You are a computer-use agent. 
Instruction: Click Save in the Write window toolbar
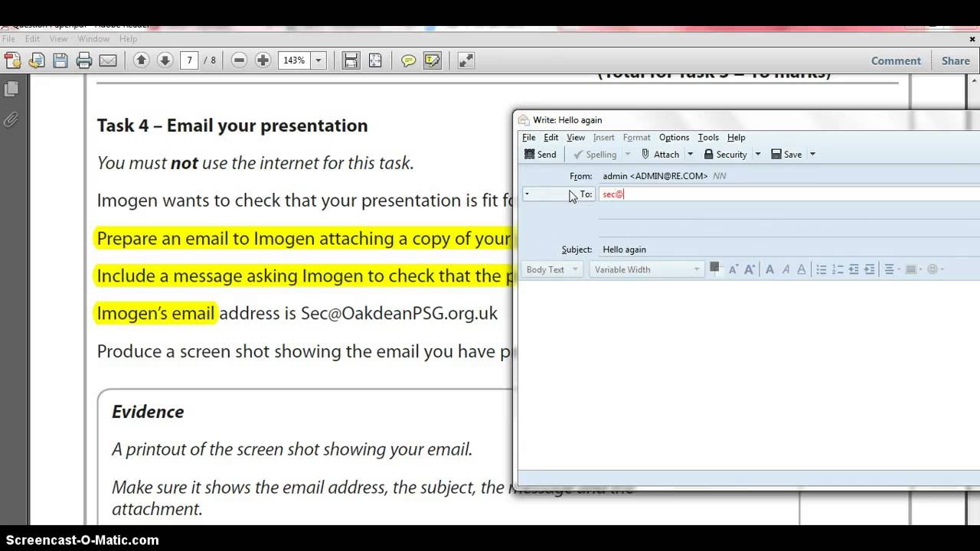click(x=786, y=155)
